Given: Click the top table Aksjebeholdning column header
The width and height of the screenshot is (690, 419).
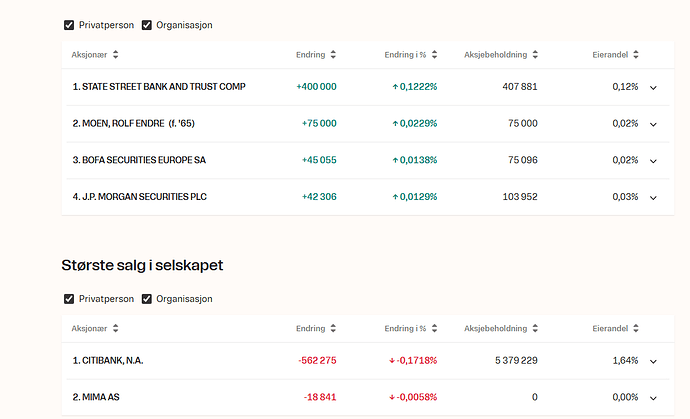Looking at the screenshot, I should [495, 55].
